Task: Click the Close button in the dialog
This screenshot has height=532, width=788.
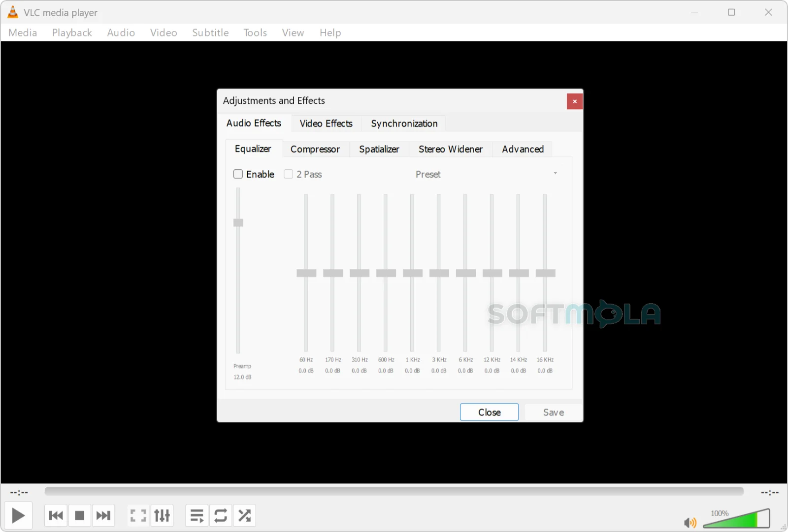Action: (489, 412)
